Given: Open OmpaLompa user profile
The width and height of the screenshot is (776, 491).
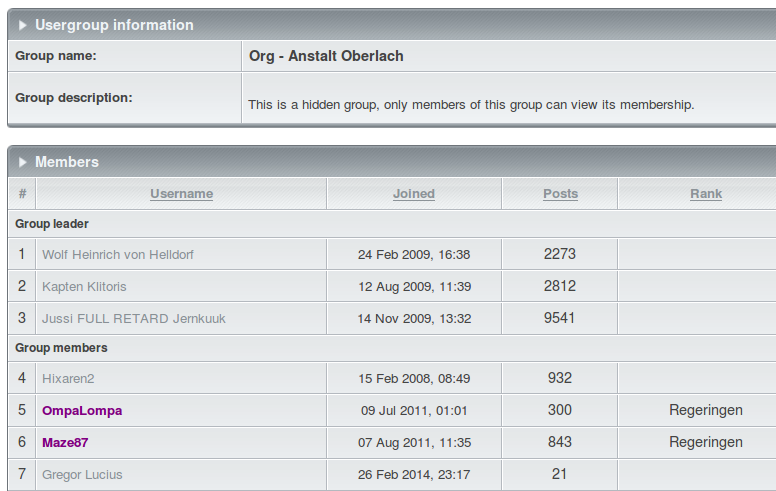Looking at the screenshot, I should [82, 410].
